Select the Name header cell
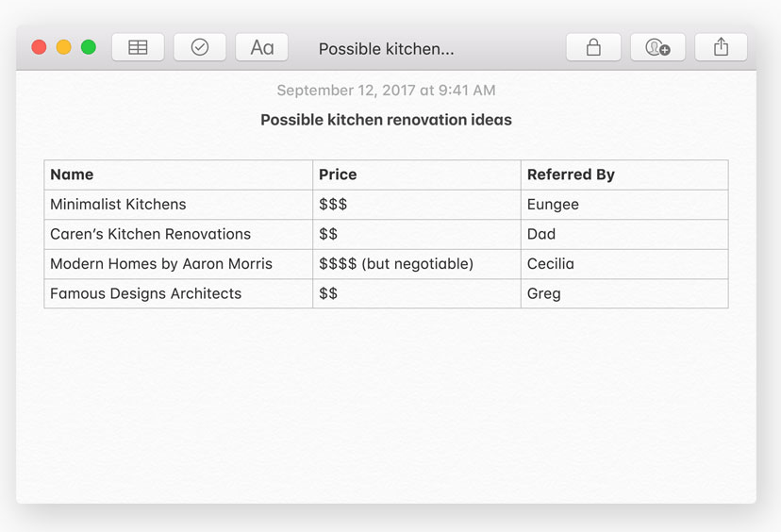Viewport: 781px width, 532px height. 178,175
